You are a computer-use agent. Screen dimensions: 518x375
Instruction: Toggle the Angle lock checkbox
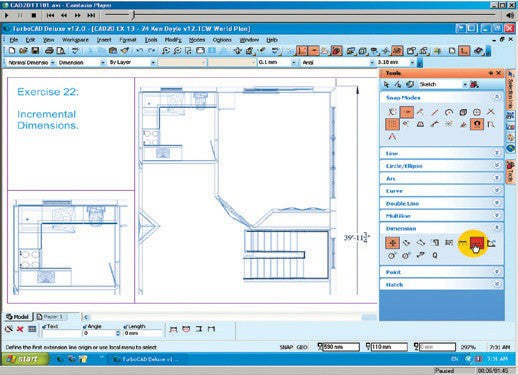84,326
